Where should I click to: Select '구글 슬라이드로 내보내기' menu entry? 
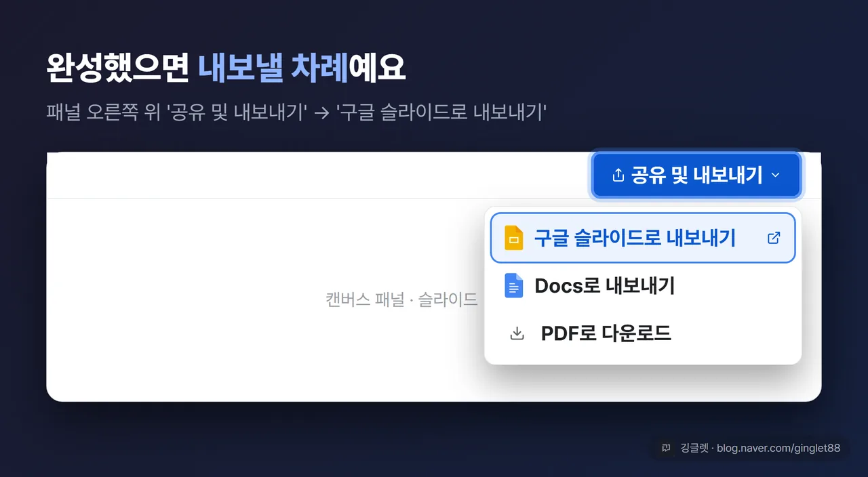[x=643, y=238]
